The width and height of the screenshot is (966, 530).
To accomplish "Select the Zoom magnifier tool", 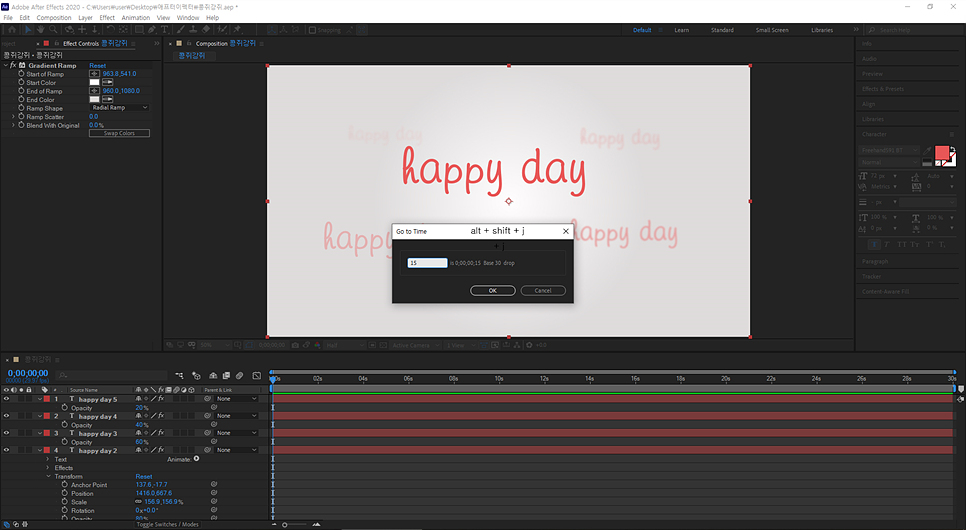I will (54, 30).
